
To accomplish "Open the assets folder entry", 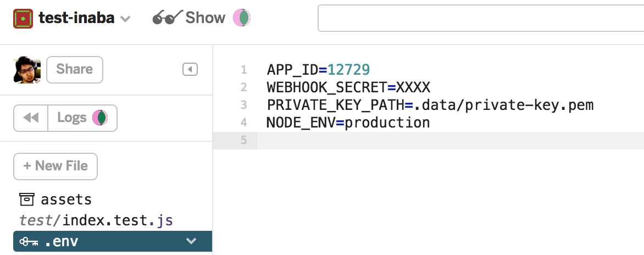I will pyautogui.click(x=55, y=199).
